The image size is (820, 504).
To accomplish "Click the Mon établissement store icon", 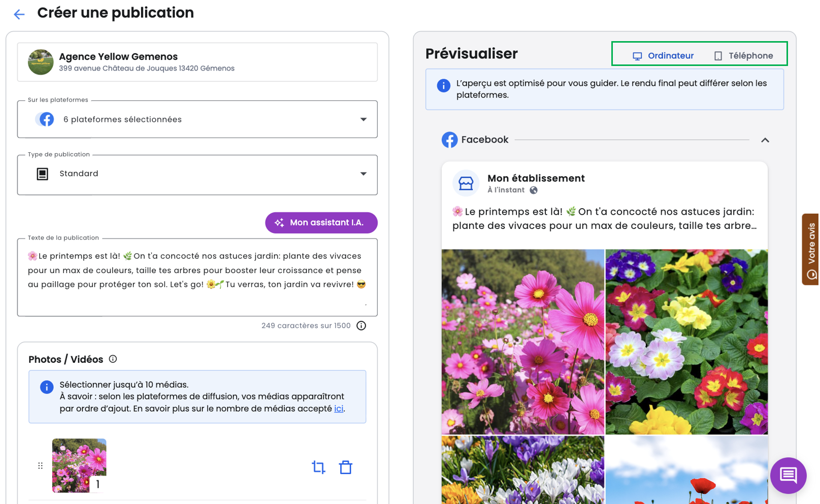I will pyautogui.click(x=465, y=183).
